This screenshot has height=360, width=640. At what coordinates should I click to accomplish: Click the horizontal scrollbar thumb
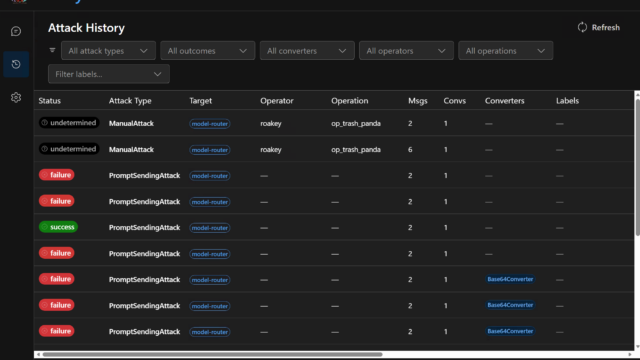click(212, 354)
